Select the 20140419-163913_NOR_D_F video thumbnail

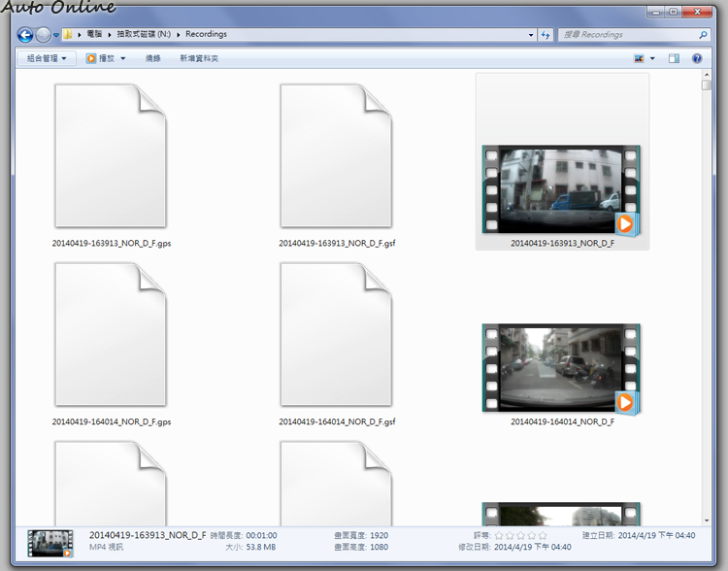[562, 190]
